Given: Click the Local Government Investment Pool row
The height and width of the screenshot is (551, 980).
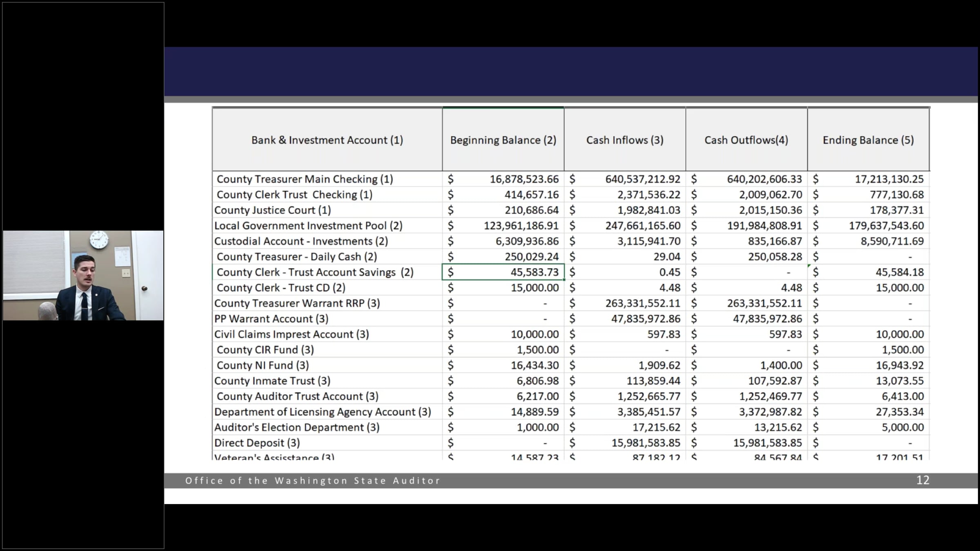Looking at the screenshot, I should (308, 226).
